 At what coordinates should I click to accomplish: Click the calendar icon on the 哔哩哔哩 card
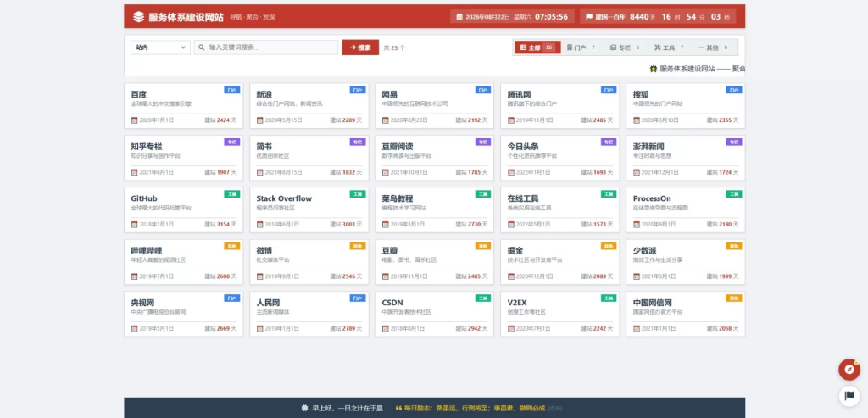[134, 276]
